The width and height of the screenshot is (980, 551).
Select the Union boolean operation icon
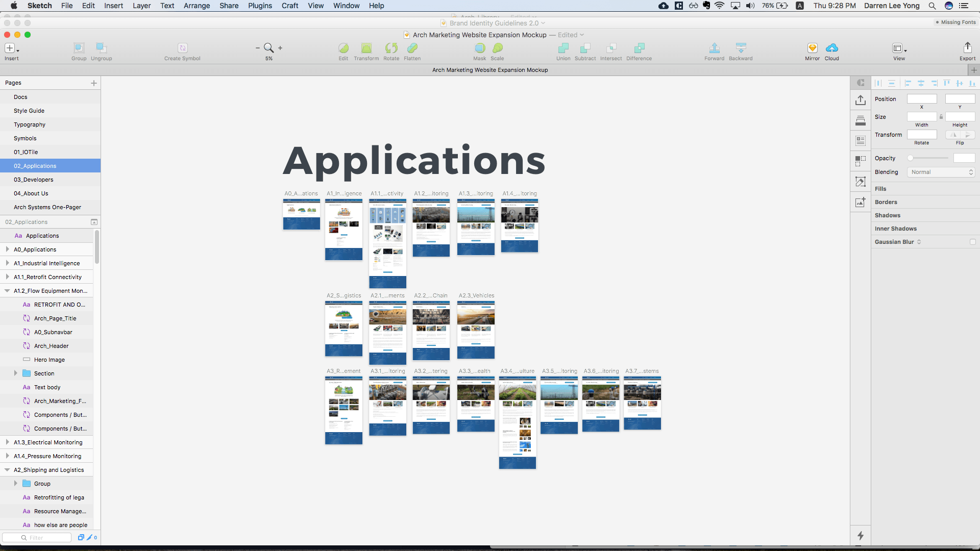pyautogui.click(x=563, y=48)
